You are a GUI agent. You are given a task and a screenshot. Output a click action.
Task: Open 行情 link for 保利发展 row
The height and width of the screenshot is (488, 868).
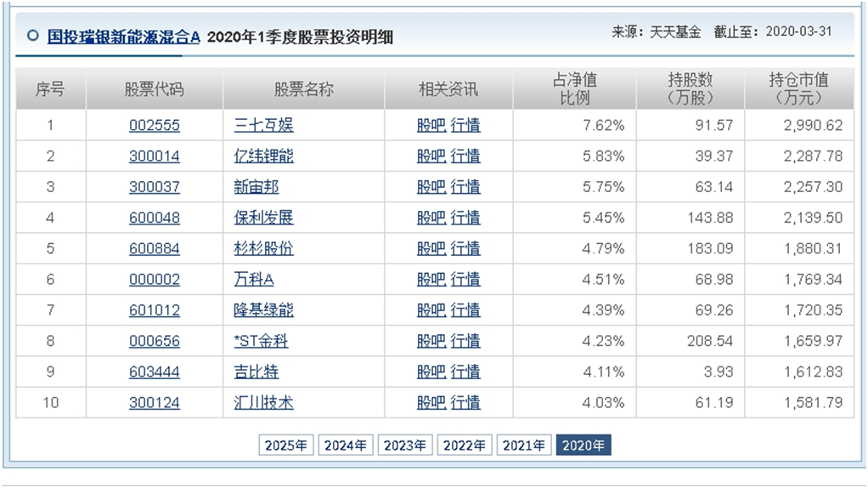click(x=465, y=218)
